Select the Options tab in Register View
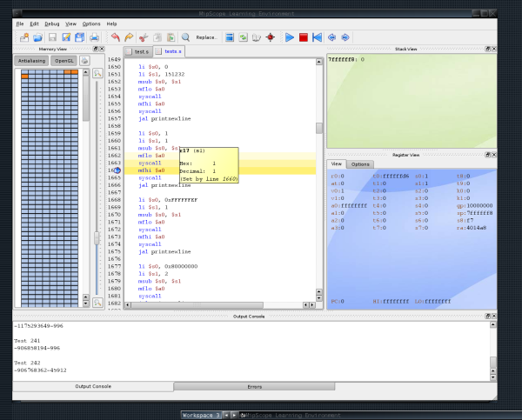Viewport: 522px width, 420px height. click(361, 164)
